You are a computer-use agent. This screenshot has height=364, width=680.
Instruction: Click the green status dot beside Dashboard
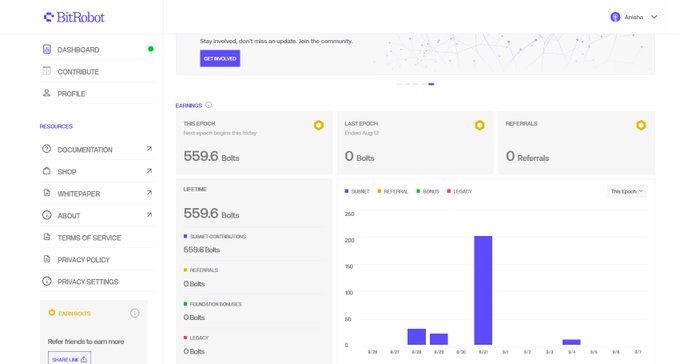click(151, 49)
